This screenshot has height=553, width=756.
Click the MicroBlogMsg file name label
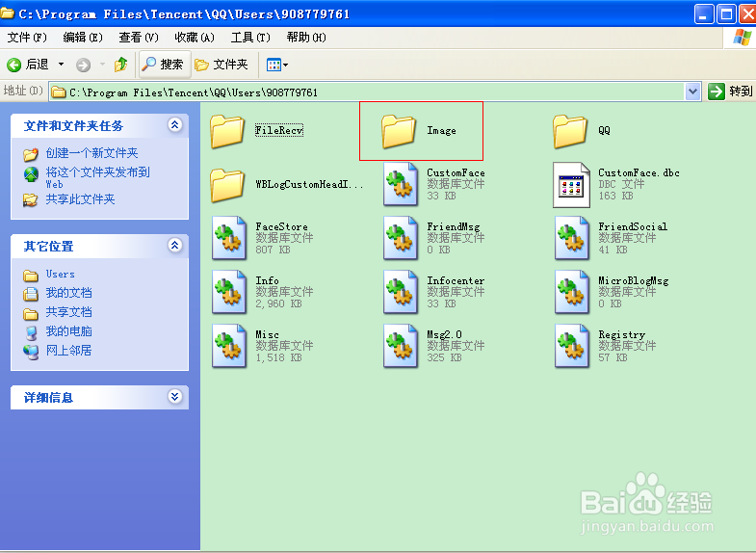tap(634, 280)
